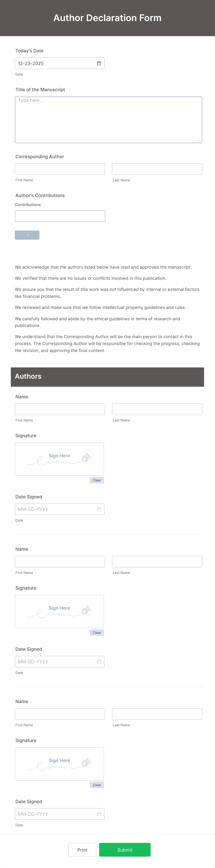Click the Contributions input field

pyautogui.click(x=60, y=216)
